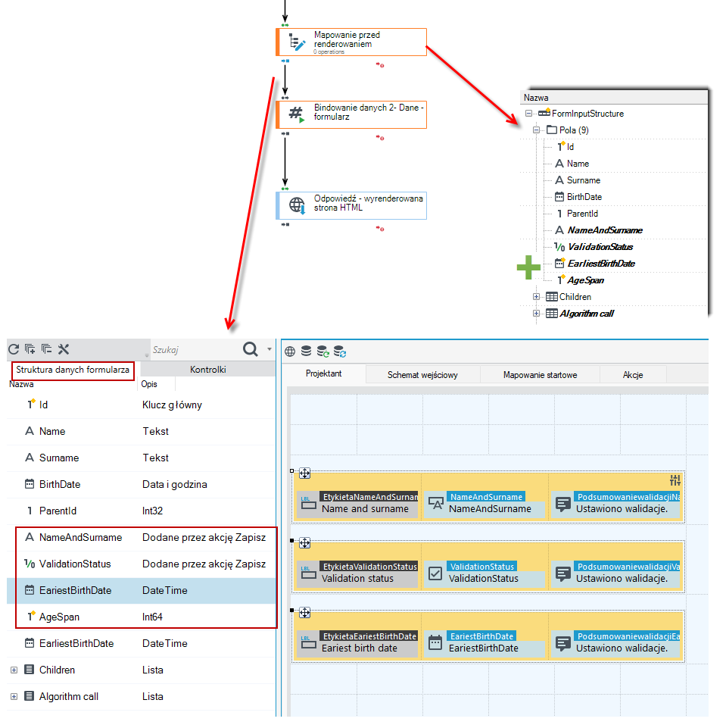Click the database icon with the blue sync badge
726x728 pixels.
tap(340, 352)
